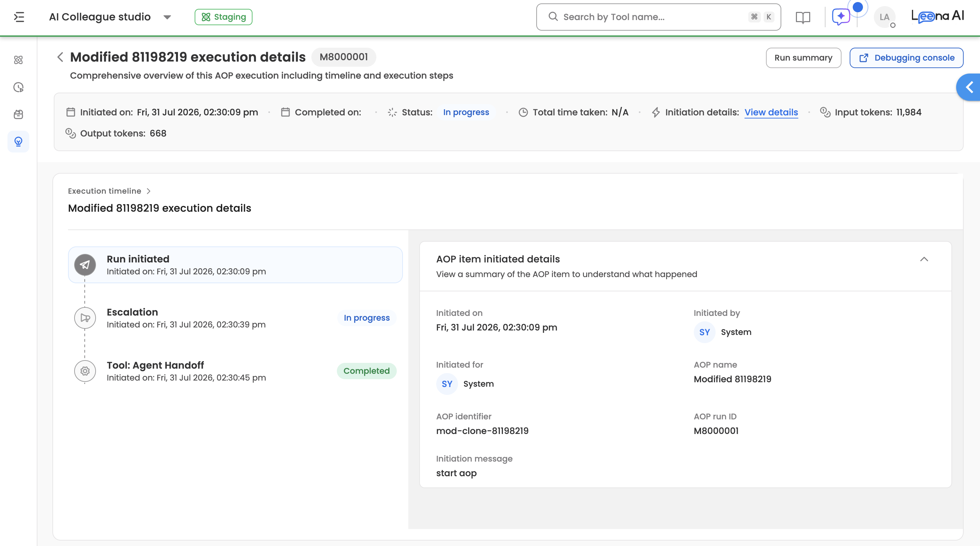Click the Run initiated paper plane icon
This screenshot has width=980, height=546.
pyautogui.click(x=85, y=265)
